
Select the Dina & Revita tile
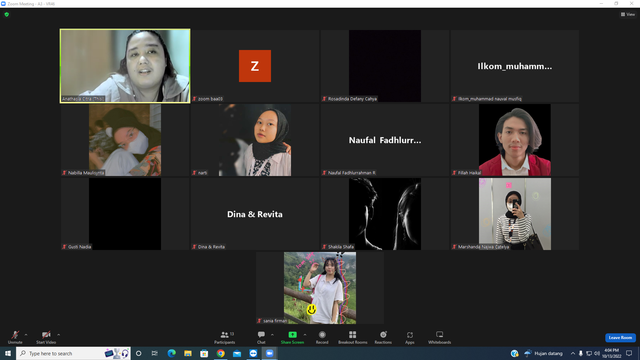255,214
